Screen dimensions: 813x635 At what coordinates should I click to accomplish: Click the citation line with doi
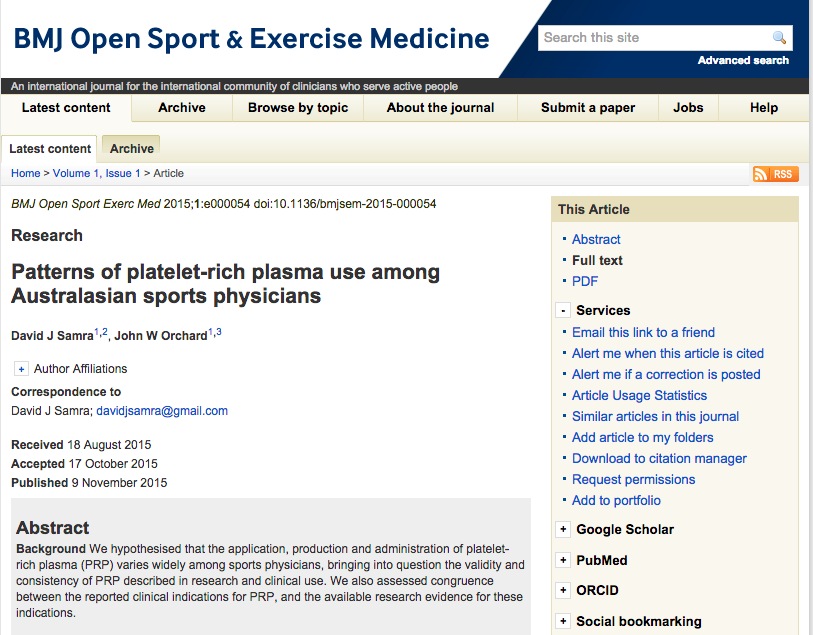pos(223,204)
